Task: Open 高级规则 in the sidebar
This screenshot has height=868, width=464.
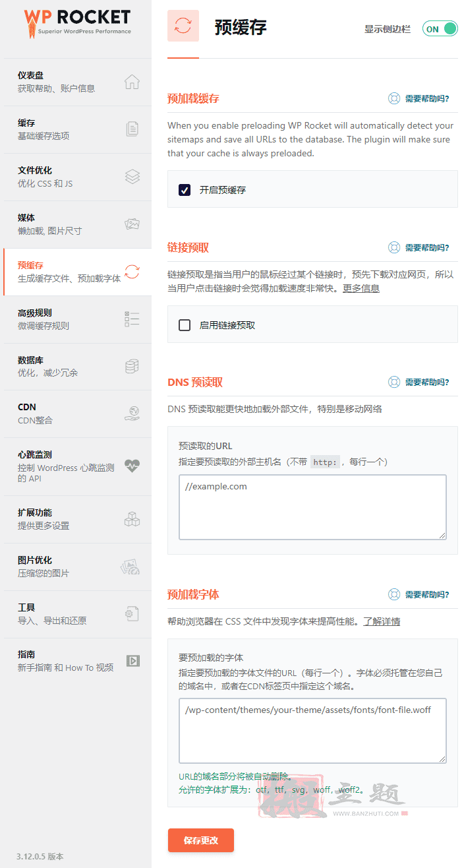Action: pyautogui.click(x=77, y=319)
